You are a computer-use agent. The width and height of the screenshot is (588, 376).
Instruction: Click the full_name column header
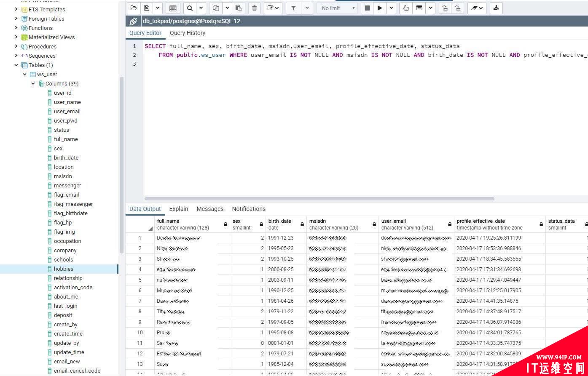point(192,224)
